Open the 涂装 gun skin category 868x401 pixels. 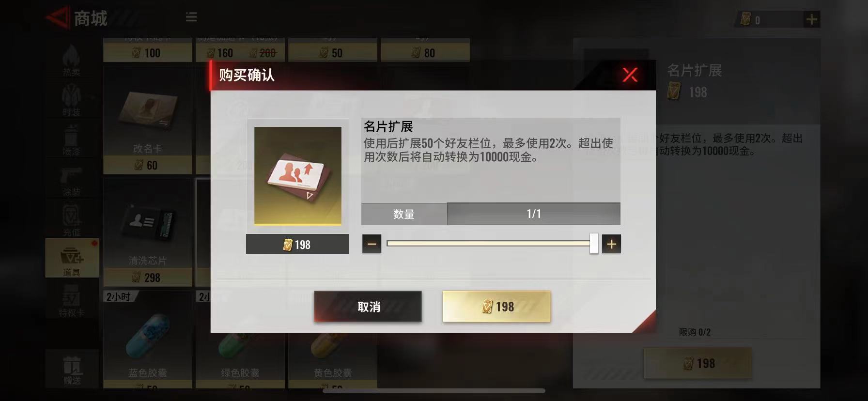point(71,181)
